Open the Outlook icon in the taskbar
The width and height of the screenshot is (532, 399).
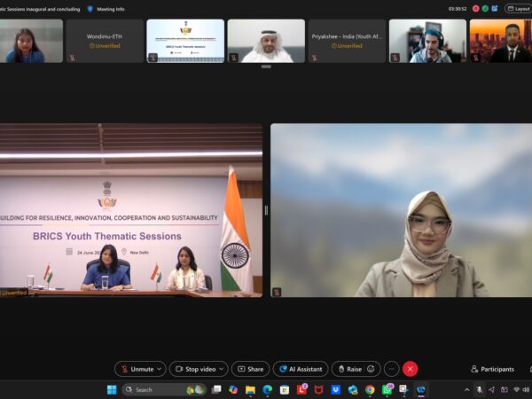click(x=353, y=389)
